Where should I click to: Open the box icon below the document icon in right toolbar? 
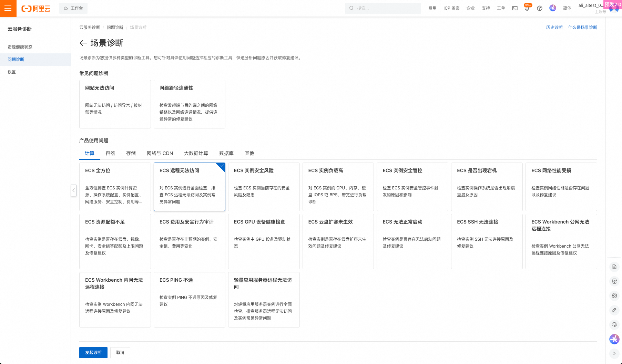(614, 281)
